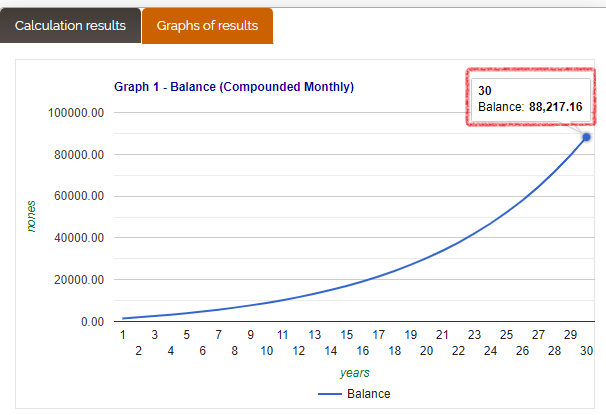The height and width of the screenshot is (415, 606).
Task: Click the x-axis label for year 1
Action: (123, 335)
